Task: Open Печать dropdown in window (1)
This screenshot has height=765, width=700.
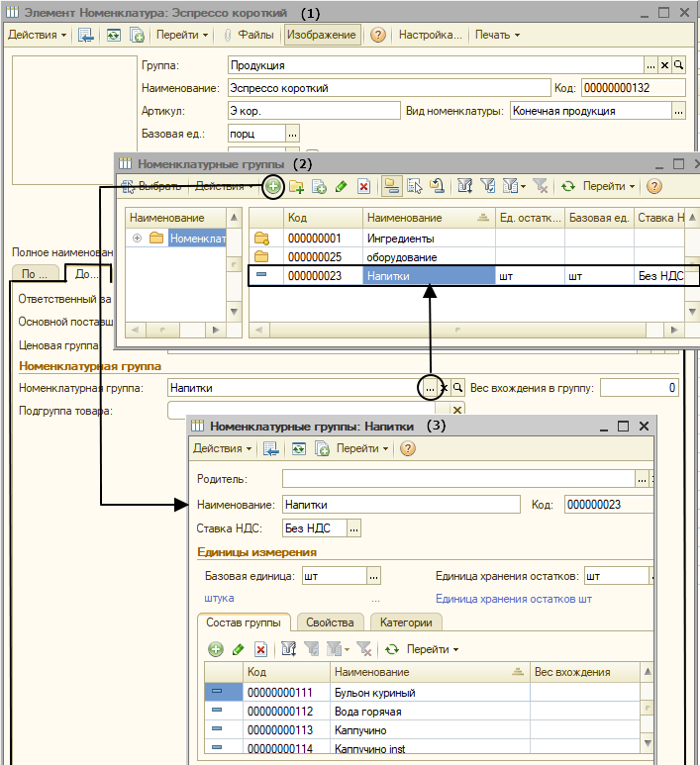Action: [x=497, y=35]
